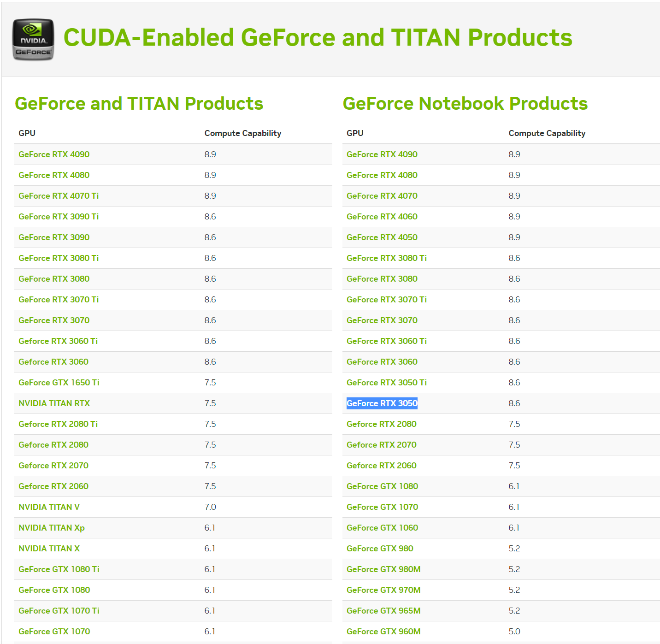Open desktop GeForce RTX 3070 Ti link

pyautogui.click(x=59, y=300)
